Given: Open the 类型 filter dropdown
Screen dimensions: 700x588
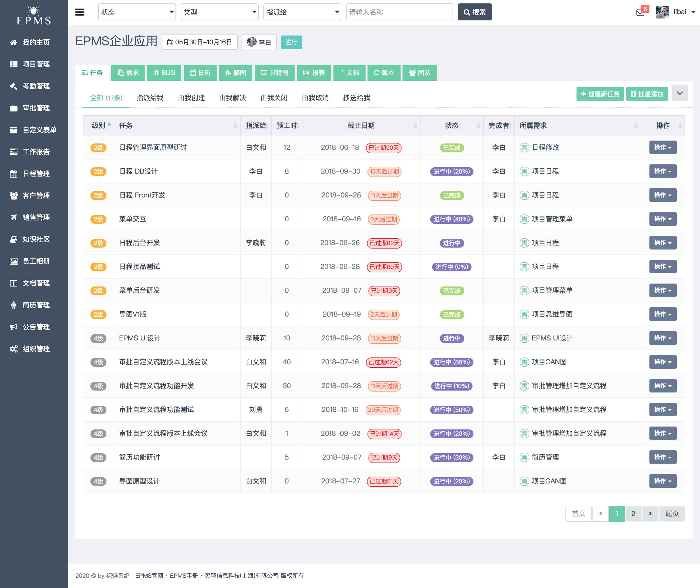Looking at the screenshot, I should pos(219,12).
